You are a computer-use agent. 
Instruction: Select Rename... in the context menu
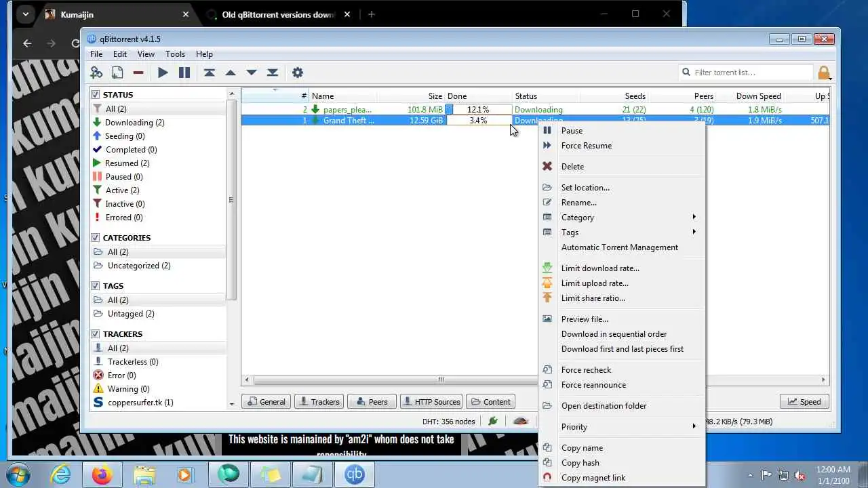[x=578, y=203]
